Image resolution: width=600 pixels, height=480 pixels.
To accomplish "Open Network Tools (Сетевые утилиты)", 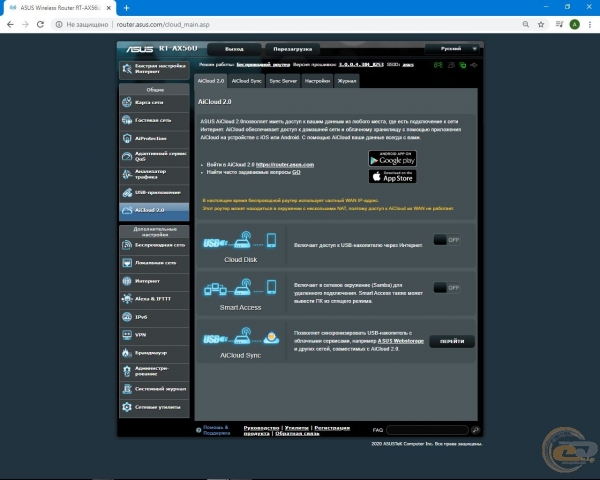I will point(154,407).
